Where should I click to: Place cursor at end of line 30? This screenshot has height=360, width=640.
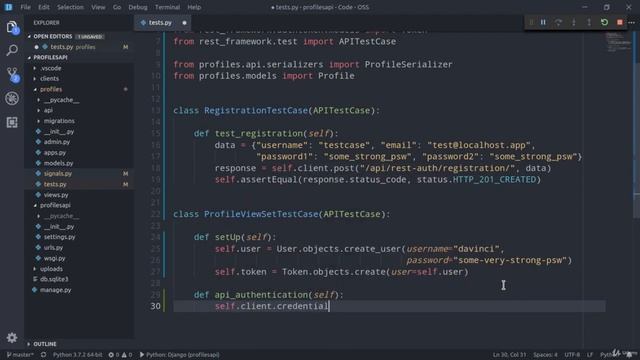click(x=329, y=306)
